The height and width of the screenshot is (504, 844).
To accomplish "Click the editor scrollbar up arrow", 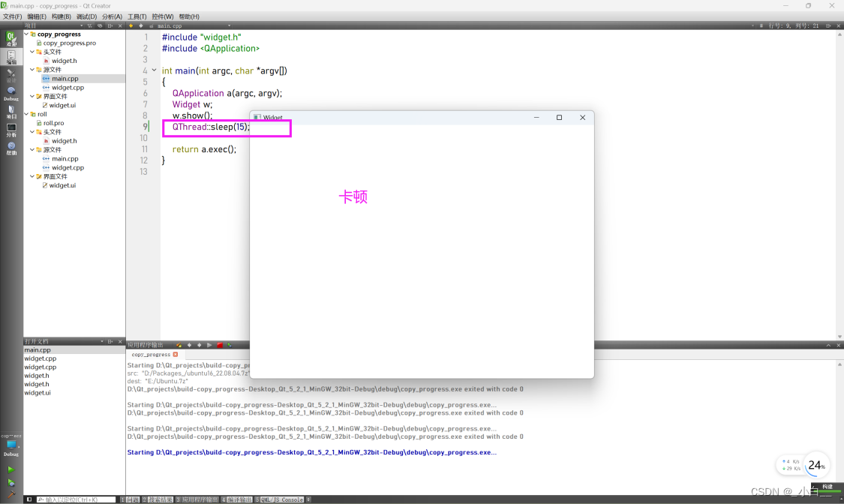I will [839, 34].
